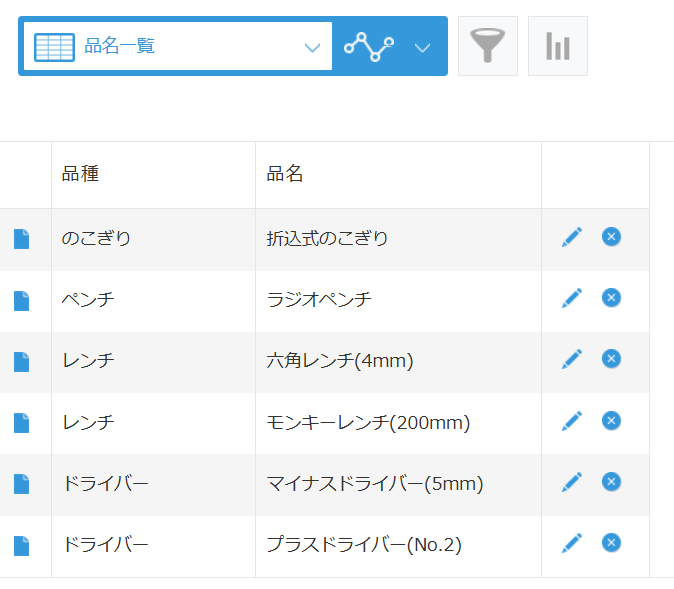This screenshot has height=589, width=674.
Task: Edit the マイナスドライバー(5mm) record
Action: pyautogui.click(x=572, y=482)
